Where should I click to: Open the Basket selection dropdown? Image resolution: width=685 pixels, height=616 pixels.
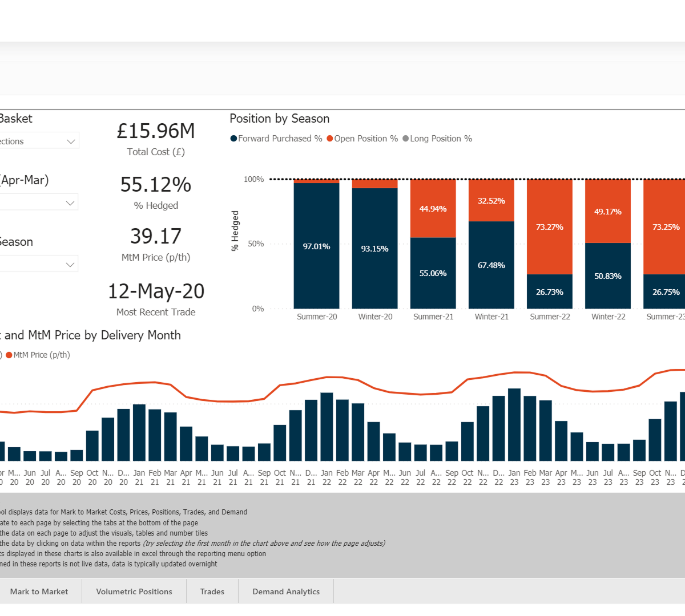[x=71, y=141]
